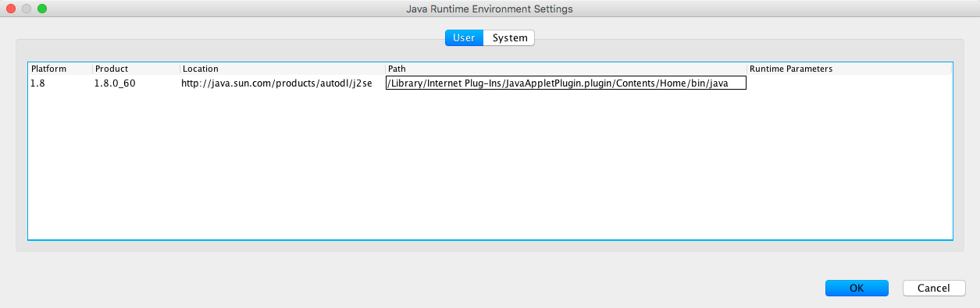Image resolution: width=980 pixels, height=308 pixels.
Task: Click into the JavaAppletPlugin path field
Action: tap(566, 83)
